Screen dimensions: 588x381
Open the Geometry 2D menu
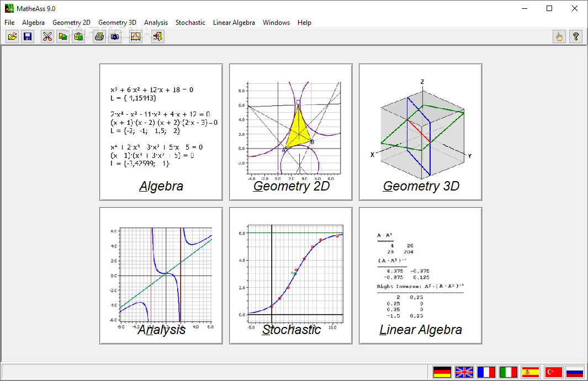(71, 23)
